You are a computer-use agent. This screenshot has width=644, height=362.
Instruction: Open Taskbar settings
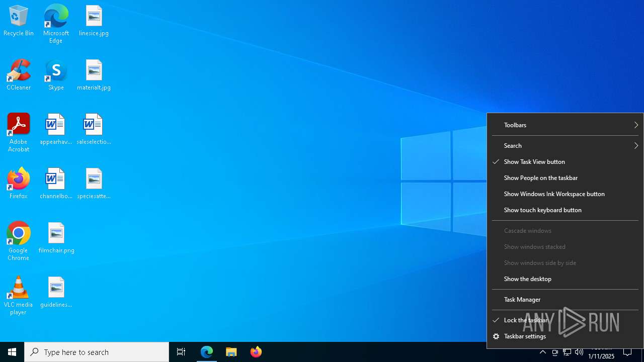tap(565, 336)
